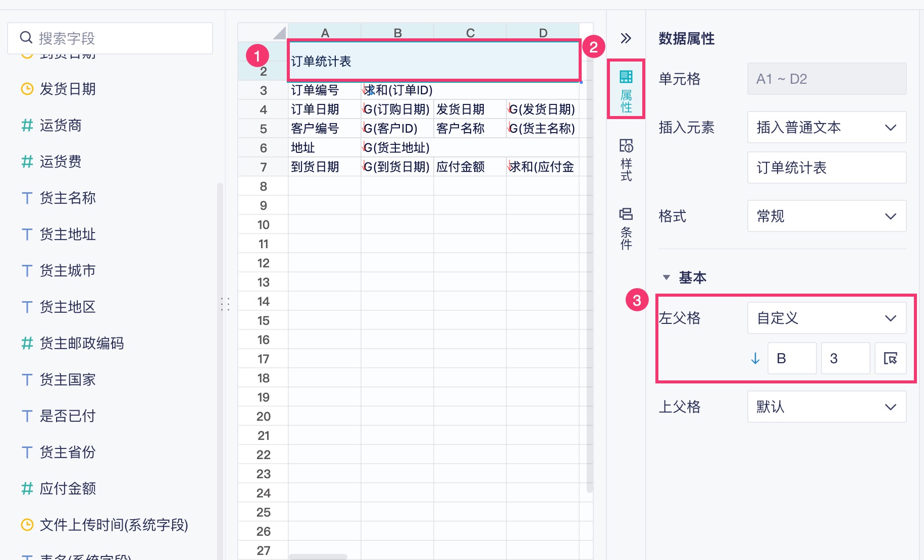924x560 pixels.
Task: Click the left parent column input B
Action: click(791, 358)
